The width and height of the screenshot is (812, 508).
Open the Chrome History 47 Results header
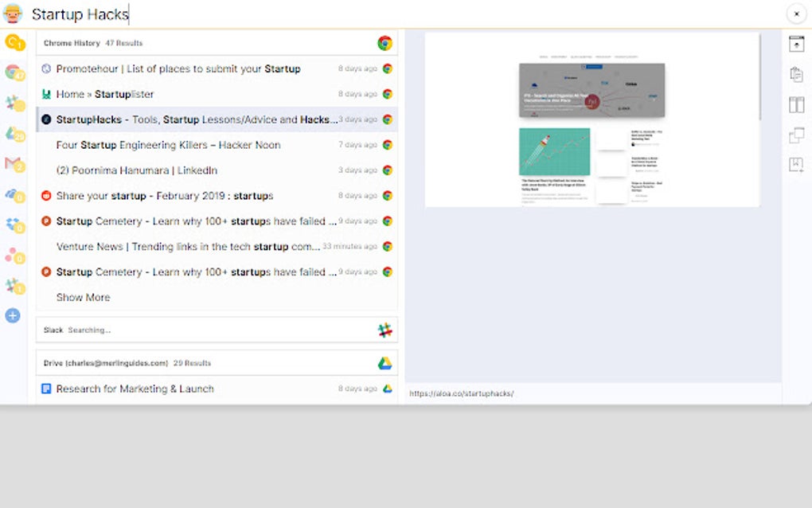click(217, 43)
